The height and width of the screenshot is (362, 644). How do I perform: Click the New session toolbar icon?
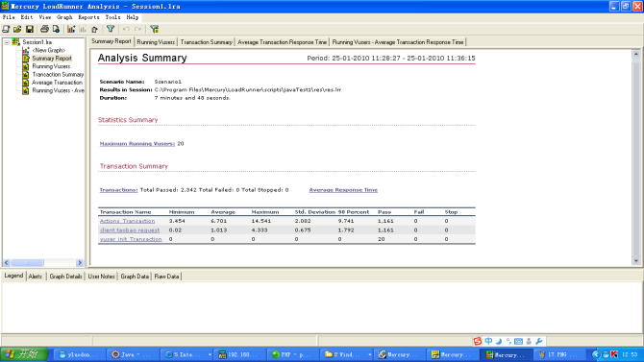coord(6,29)
